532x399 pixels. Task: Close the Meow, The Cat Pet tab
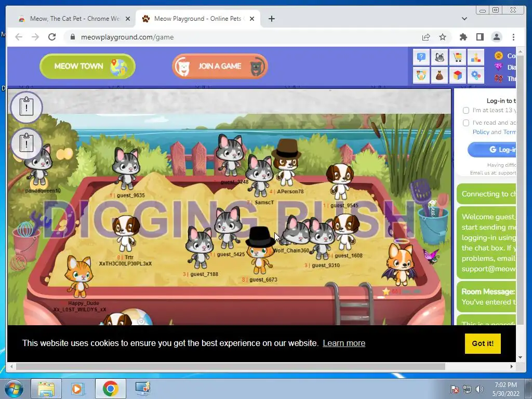(x=128, y=19)
